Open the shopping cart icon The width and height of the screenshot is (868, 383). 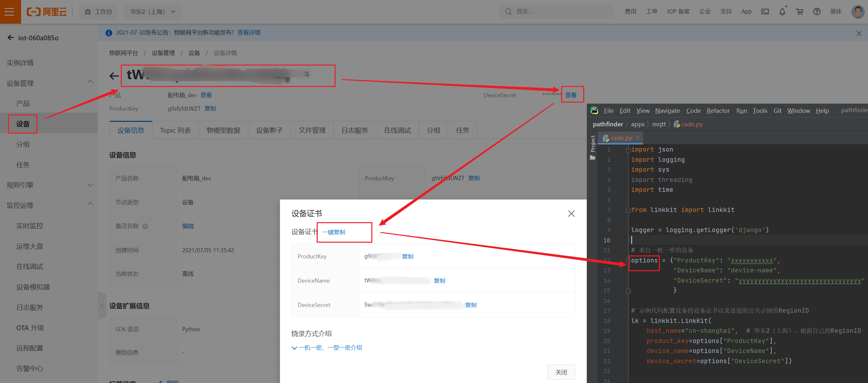coord(799,12)
